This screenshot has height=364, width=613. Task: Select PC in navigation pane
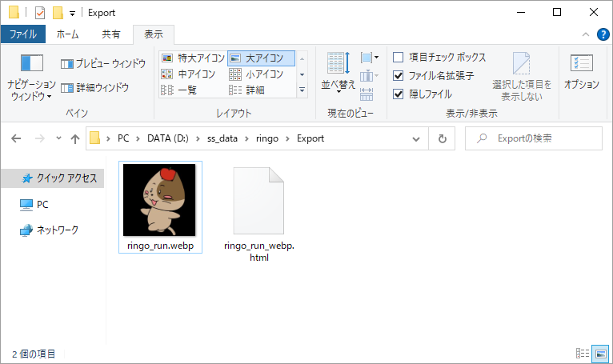34,205
